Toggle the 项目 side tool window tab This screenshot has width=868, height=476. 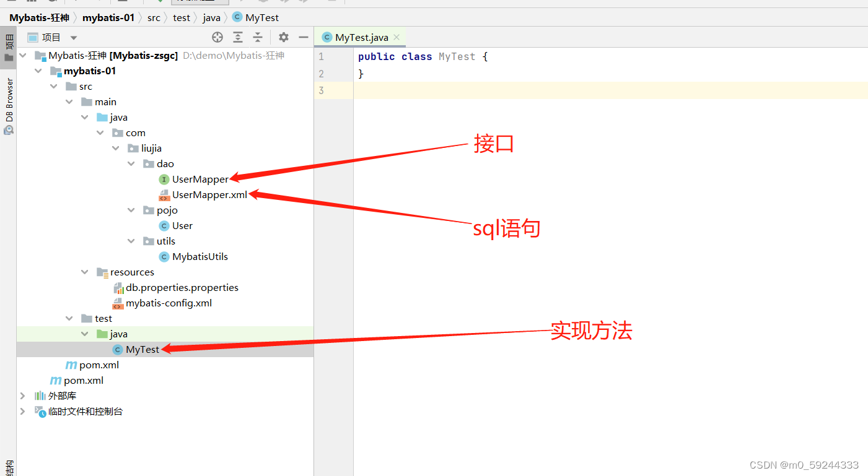[9, 48]
